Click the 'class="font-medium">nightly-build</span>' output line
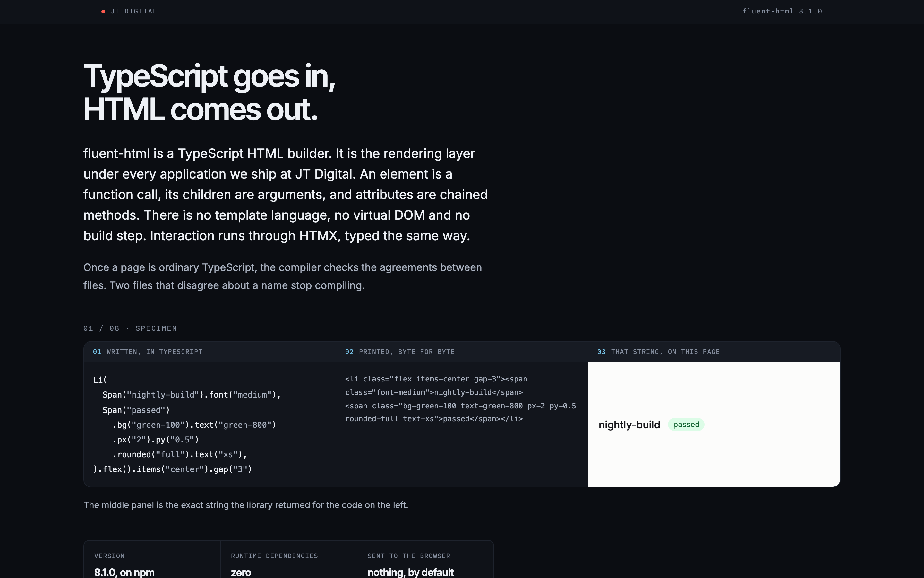924x578 pixels. pos(434,393)
